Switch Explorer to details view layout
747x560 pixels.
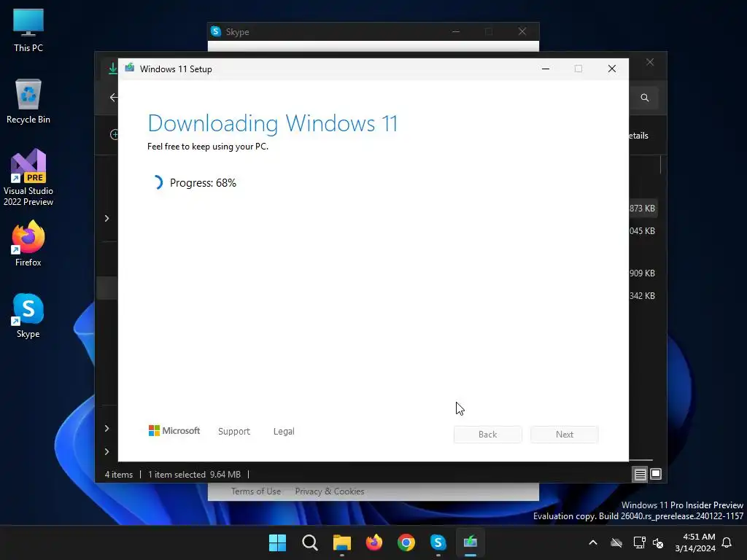click(x=640, y=474)
